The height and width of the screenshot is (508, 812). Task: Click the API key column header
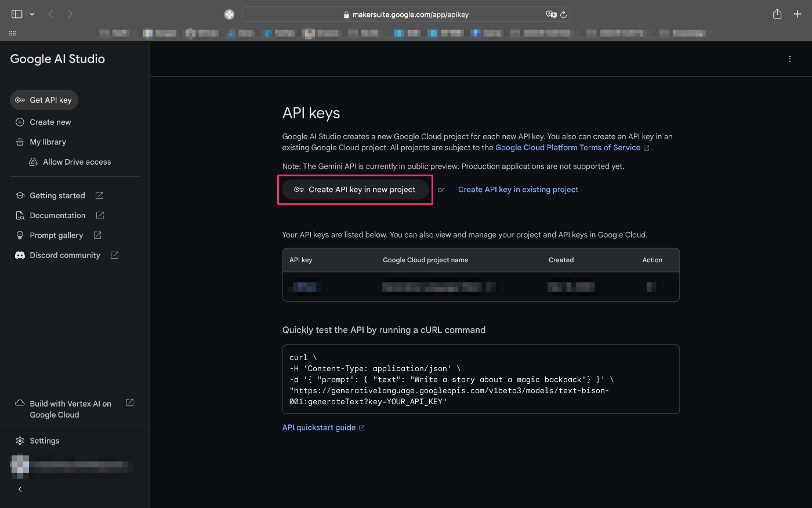point(301,260)
